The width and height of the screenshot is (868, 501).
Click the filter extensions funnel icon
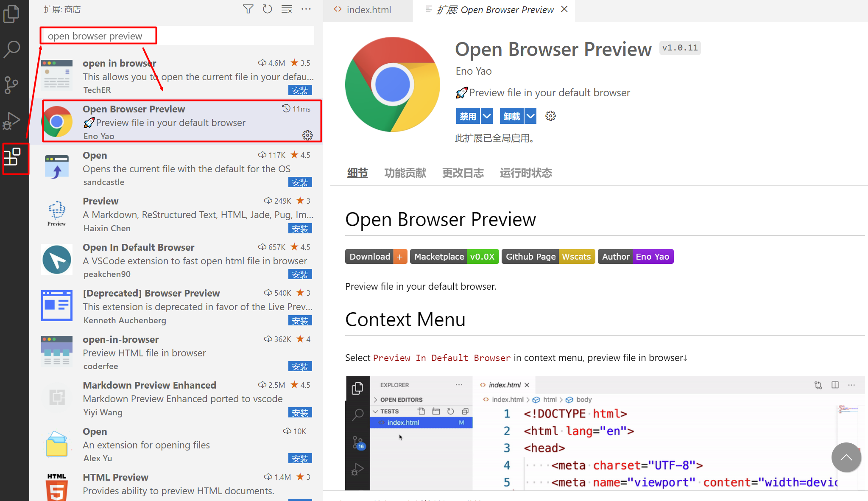(x=248, y=9)
